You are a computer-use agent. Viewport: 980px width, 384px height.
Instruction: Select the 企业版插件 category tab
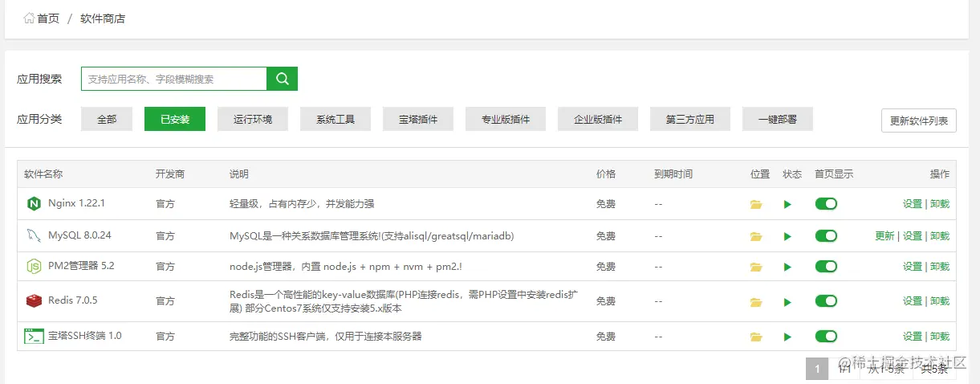point(598,119)
